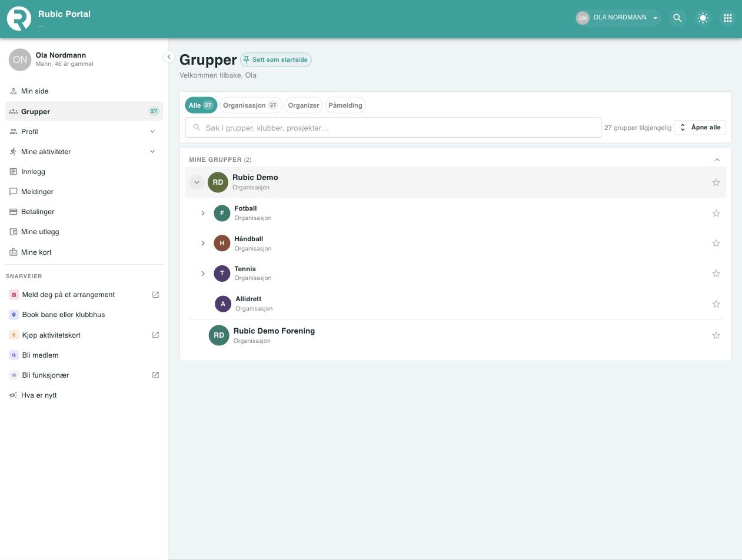Click the group search field
The image size is (742, 560).
(393, 128)
